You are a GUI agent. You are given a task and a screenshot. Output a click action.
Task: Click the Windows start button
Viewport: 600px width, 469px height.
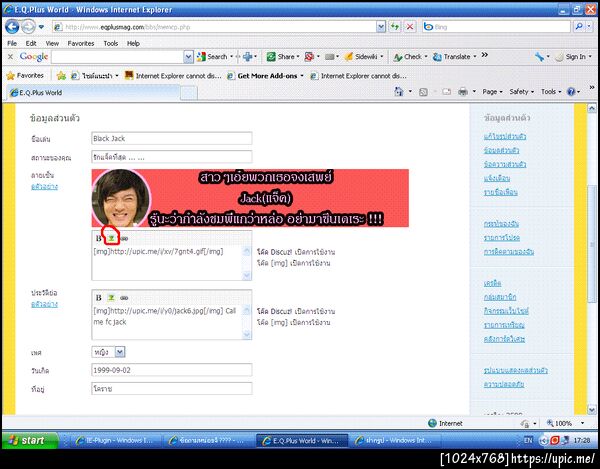click(x=30, y=440)
